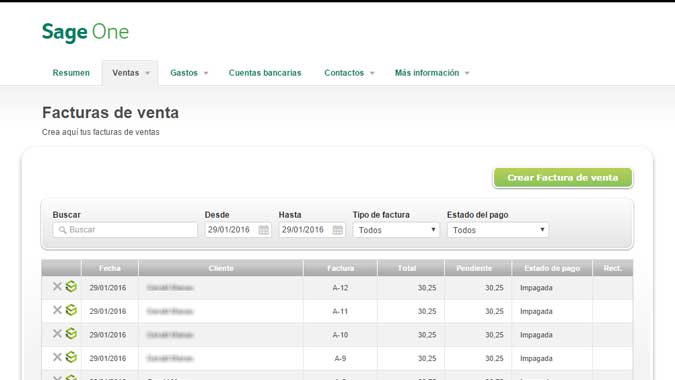Viewport: 675px width, 380px height.
Task: Click the green layers icon on invoice A-10
Action: 71,334
